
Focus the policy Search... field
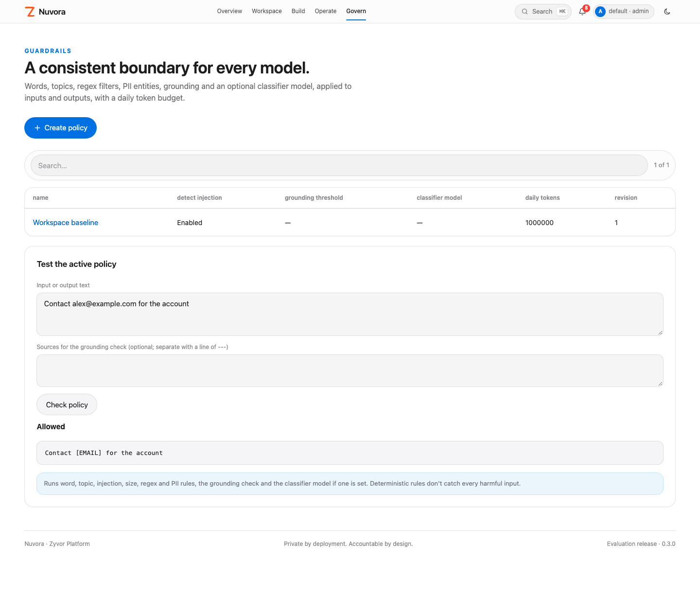point(339,165)
